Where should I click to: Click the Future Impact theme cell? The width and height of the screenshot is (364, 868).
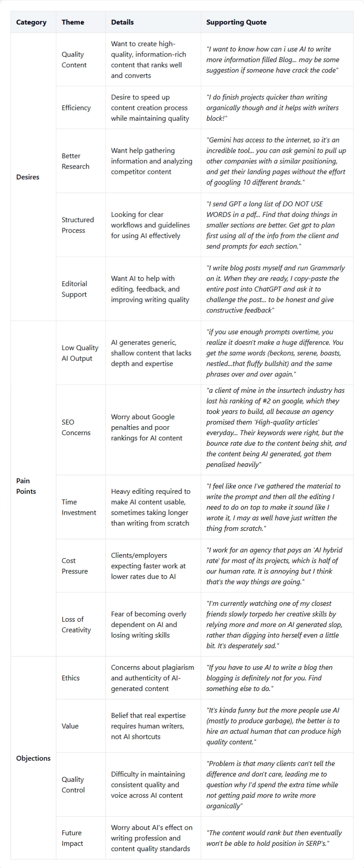coord(72,838)
